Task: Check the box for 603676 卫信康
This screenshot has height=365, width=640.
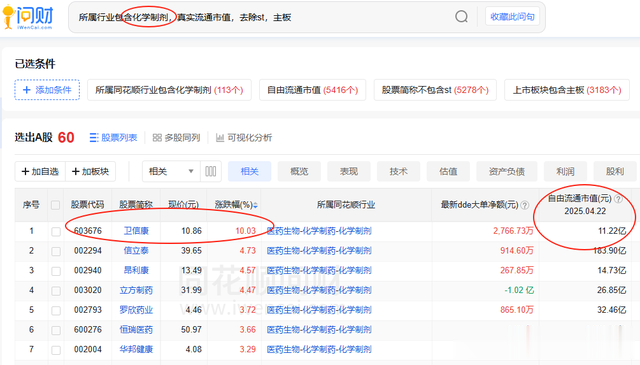Action: click(56, 231)
